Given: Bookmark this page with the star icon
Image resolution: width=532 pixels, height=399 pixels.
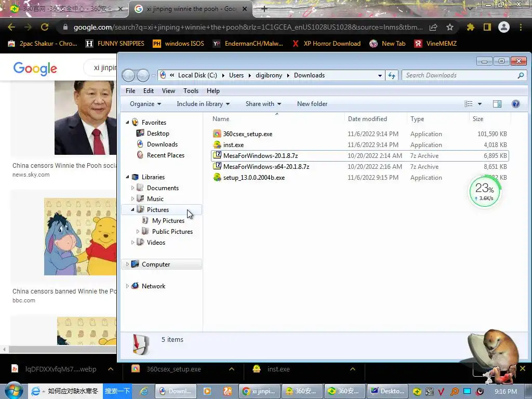Looking at the screenshot, I should 450,27.
